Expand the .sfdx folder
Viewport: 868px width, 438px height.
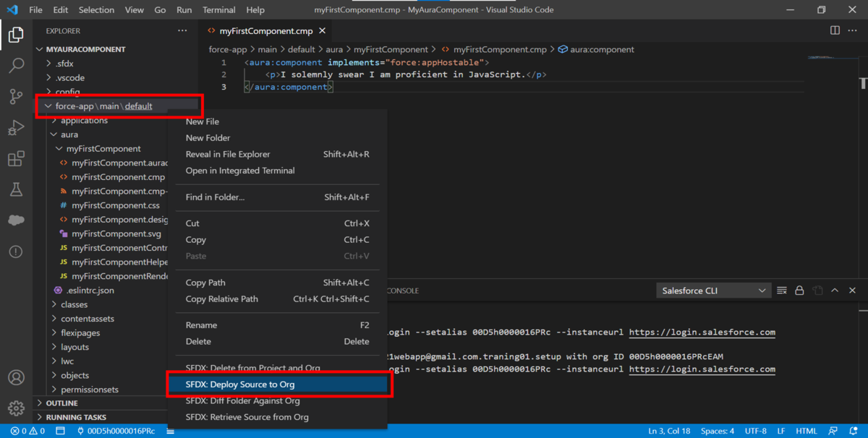(x=64, y=64)
